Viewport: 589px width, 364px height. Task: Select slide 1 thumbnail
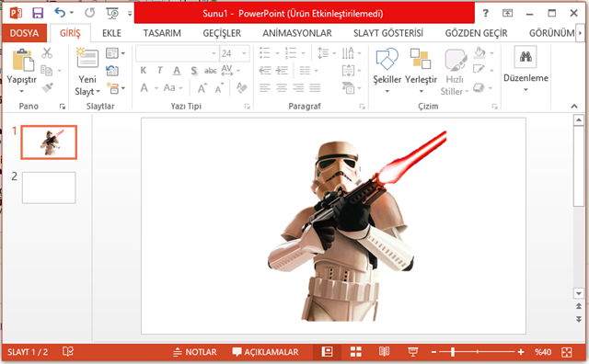tap(49, 142)
